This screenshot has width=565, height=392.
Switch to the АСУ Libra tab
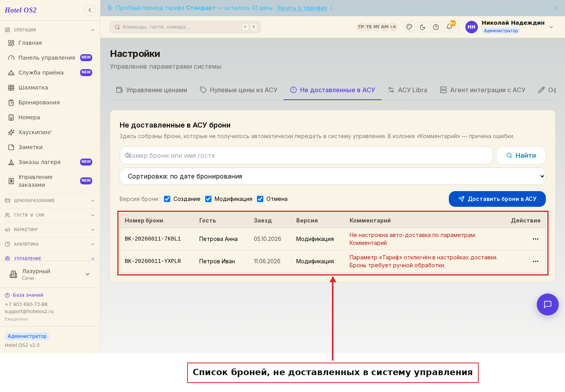(407, 90)
